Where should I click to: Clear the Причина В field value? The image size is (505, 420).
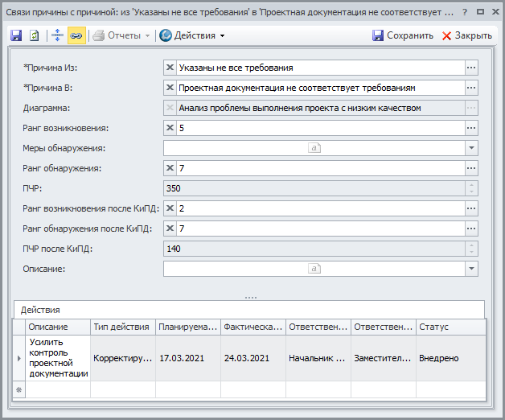coord(170,88)
